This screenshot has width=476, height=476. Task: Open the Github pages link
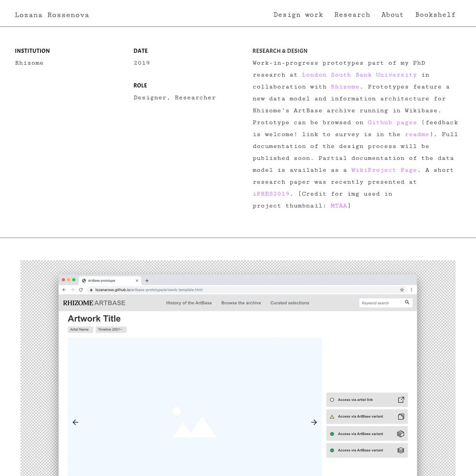coord(392,122)
